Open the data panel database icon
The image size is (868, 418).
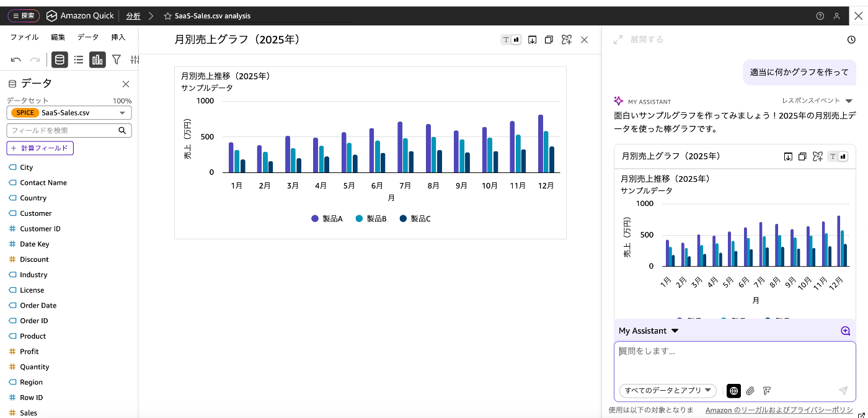click(x=60, y=60)
